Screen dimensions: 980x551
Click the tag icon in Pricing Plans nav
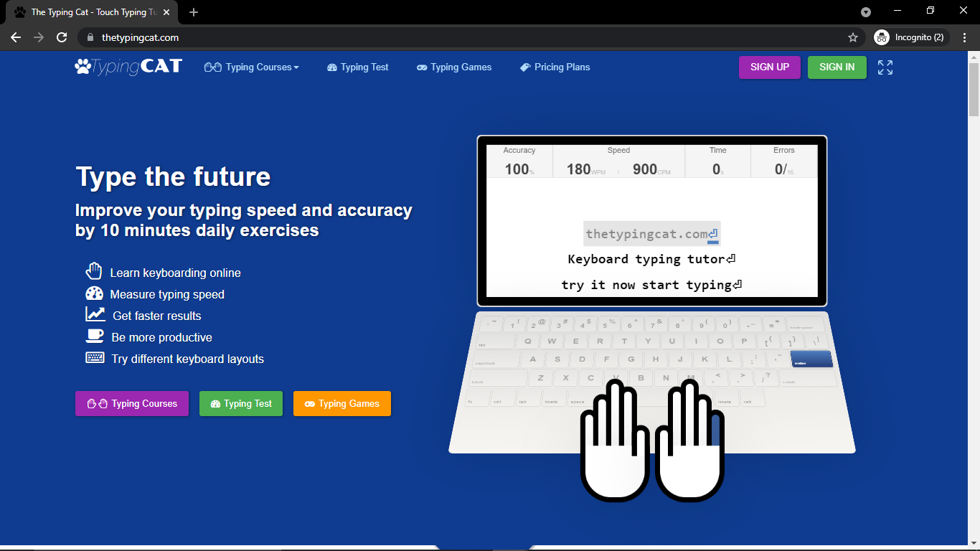click(525, 67)
